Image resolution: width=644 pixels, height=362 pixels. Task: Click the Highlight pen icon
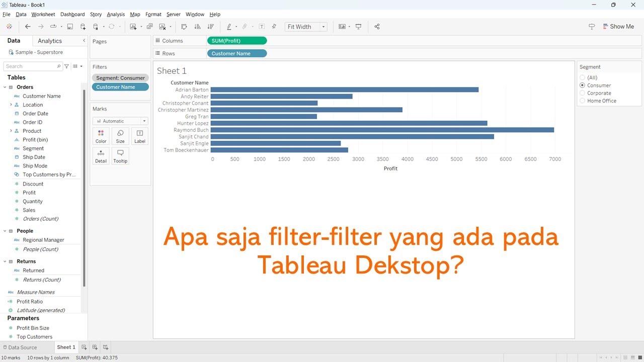(x=229, y=27)
